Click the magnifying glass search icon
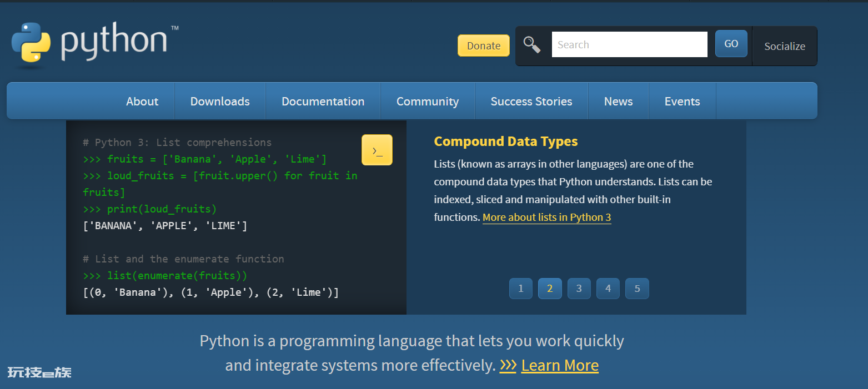The height and width of the screenshot is (389, 868). tap(532, 44)
